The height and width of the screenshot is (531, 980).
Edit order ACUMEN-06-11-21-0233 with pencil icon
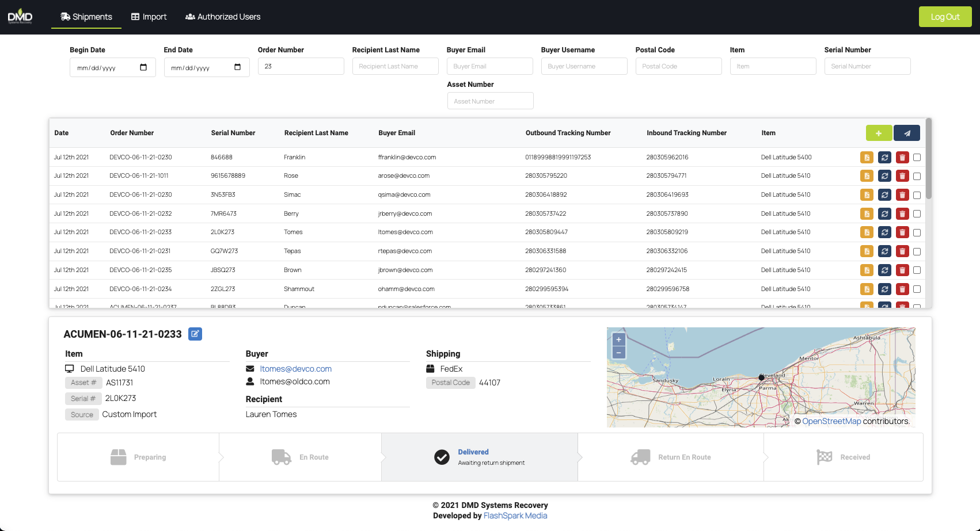[195, 334]
